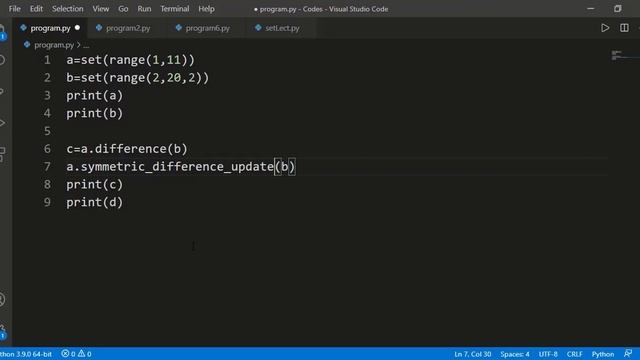The image size is (640, 360).
Task: Open the Edit menu
Action: point(36,9)
